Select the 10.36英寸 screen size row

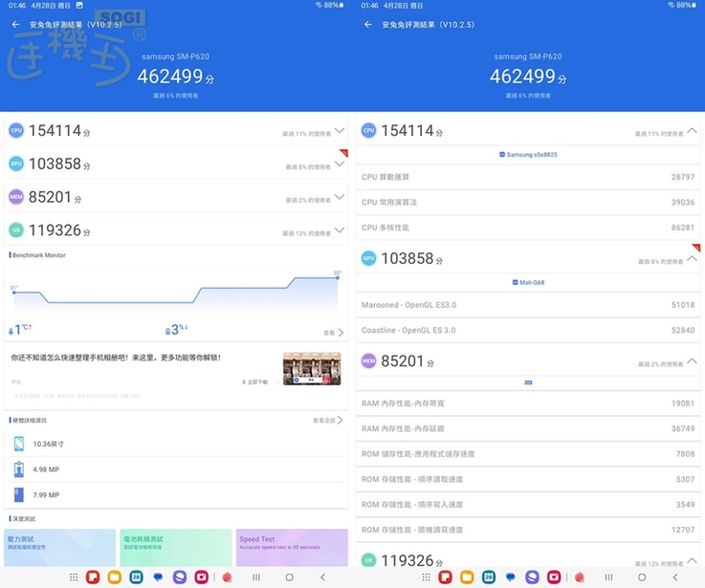176,444
